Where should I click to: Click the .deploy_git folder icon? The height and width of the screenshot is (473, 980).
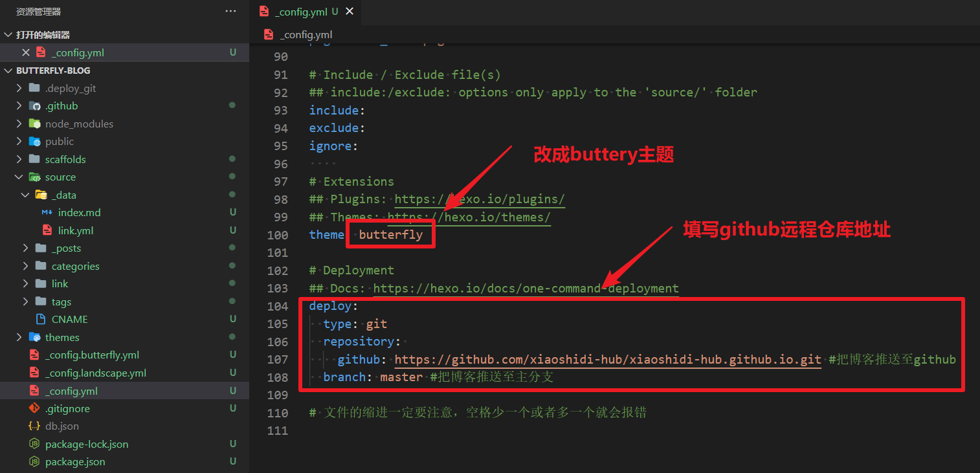(35, 88)
